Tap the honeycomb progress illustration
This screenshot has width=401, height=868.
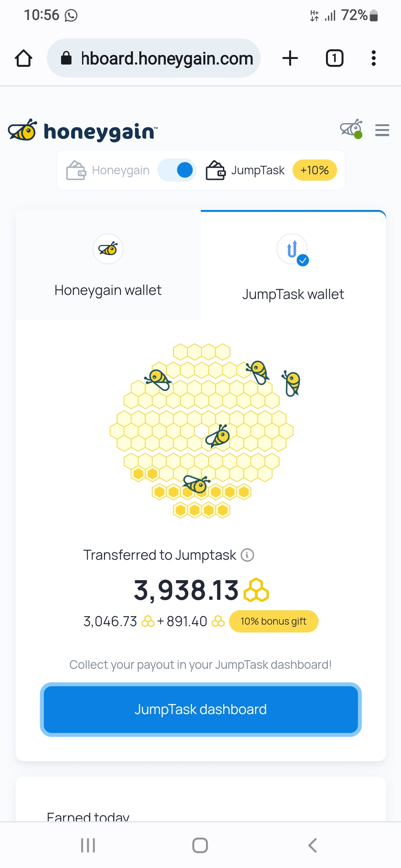[202, 430]
